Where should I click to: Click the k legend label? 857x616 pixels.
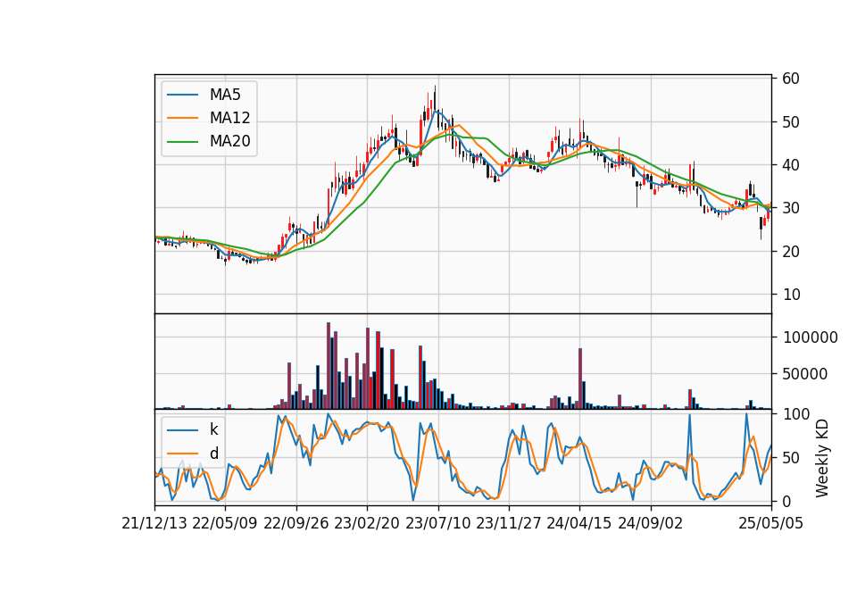point(213,429)
